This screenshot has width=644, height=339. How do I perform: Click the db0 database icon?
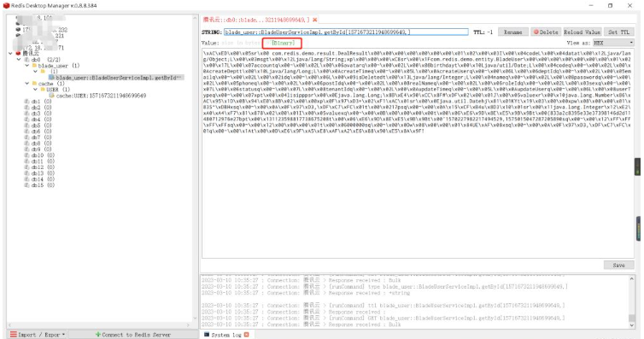(26, 60)
